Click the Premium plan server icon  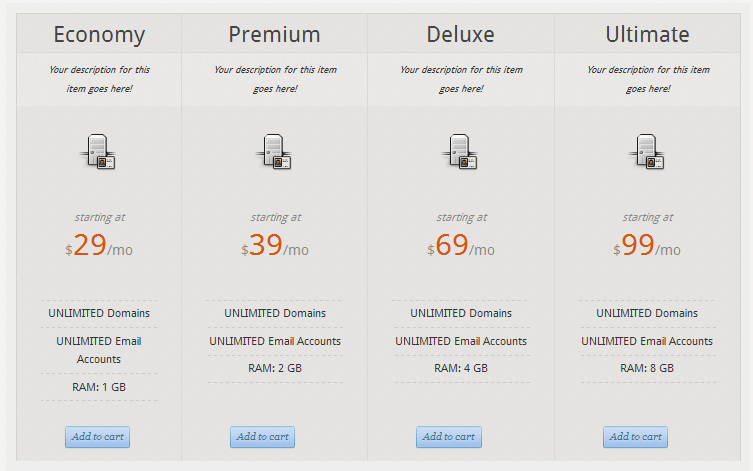(x=274, y=152)
